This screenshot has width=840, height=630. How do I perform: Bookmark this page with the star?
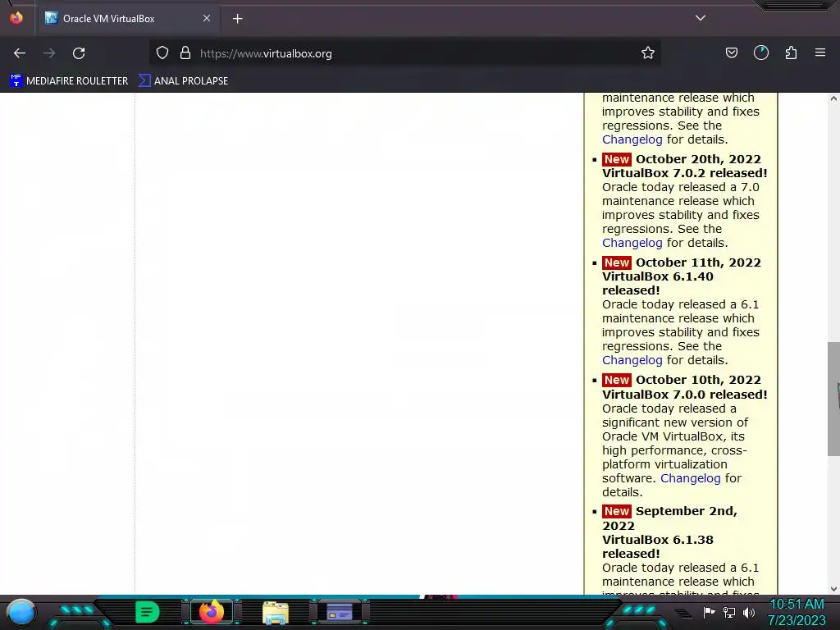tap(648, 53)
